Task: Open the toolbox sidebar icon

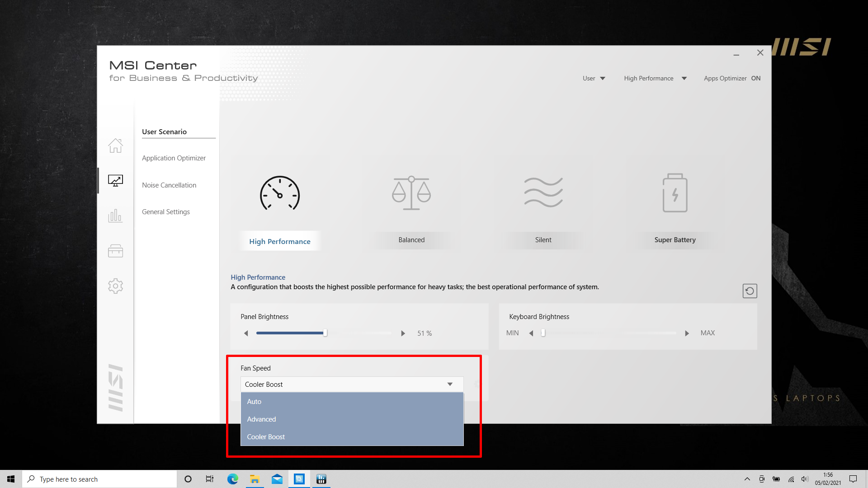Action: coord(115,251)
